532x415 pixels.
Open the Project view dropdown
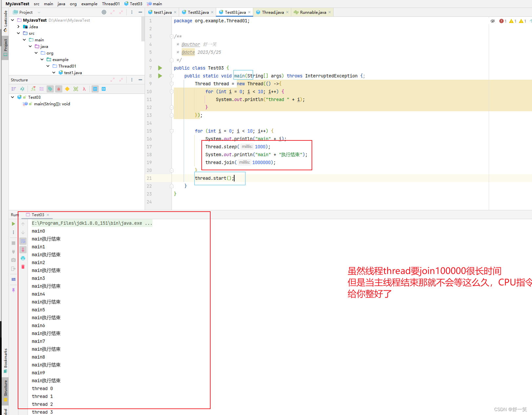tap(39, 12)
